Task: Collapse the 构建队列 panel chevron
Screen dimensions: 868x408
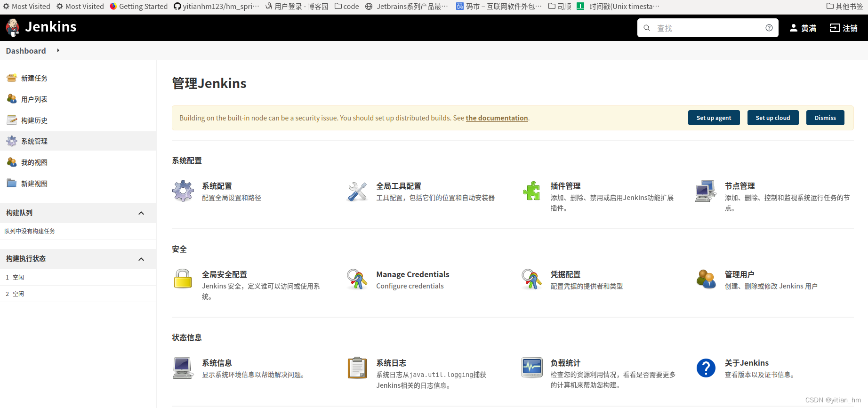Action: 141,213
